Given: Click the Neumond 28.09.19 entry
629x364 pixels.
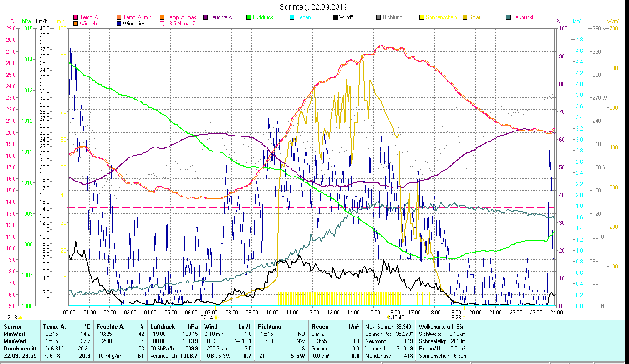Looking at the screenshot, I should [x=389, y=341].
